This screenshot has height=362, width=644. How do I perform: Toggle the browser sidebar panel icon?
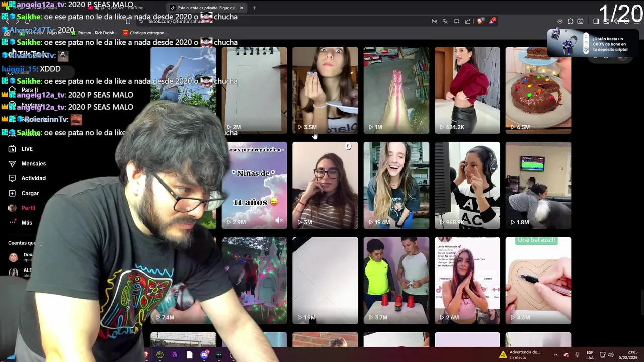click(x=596, y=21)
